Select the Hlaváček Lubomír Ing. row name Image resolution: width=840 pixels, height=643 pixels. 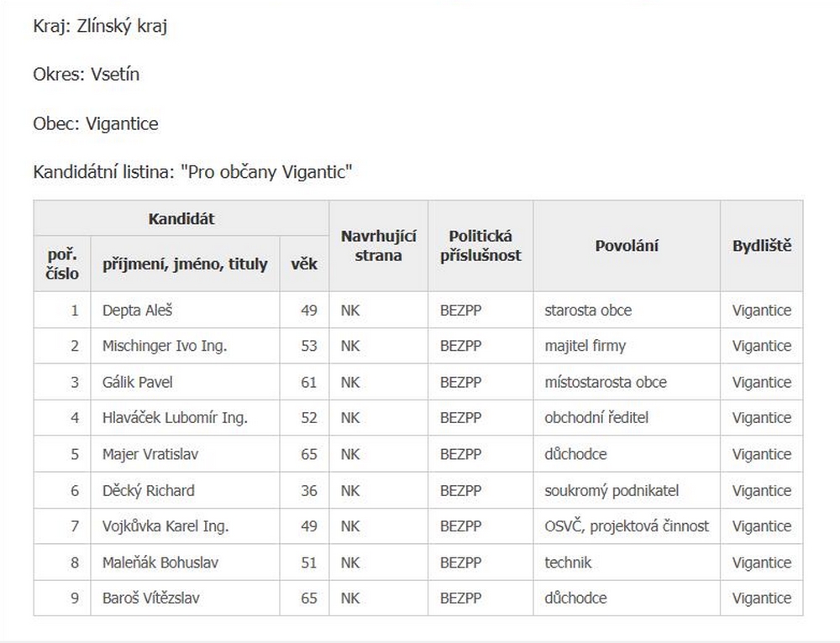coord(175,418)
